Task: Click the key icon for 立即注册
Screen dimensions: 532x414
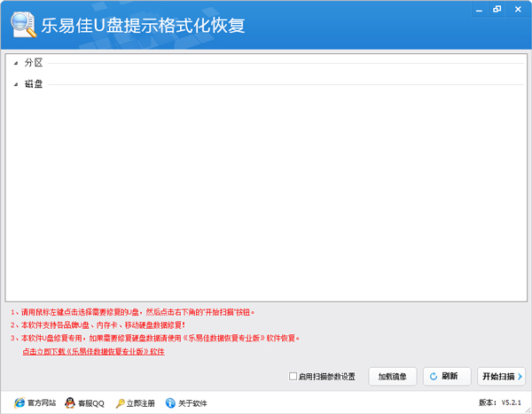Action: [x=120, y=402]
